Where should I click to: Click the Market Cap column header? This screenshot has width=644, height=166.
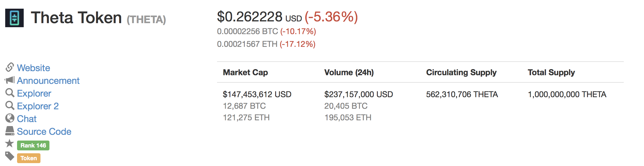(x=245, y=72)
